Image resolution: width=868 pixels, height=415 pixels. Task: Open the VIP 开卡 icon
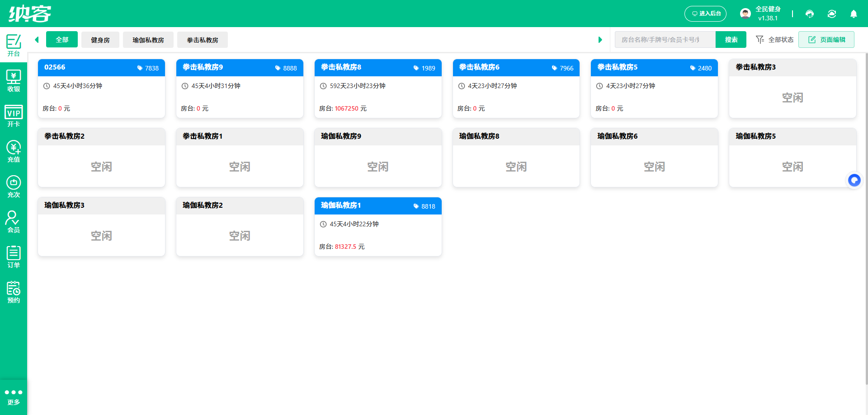[x=14, y=116]
